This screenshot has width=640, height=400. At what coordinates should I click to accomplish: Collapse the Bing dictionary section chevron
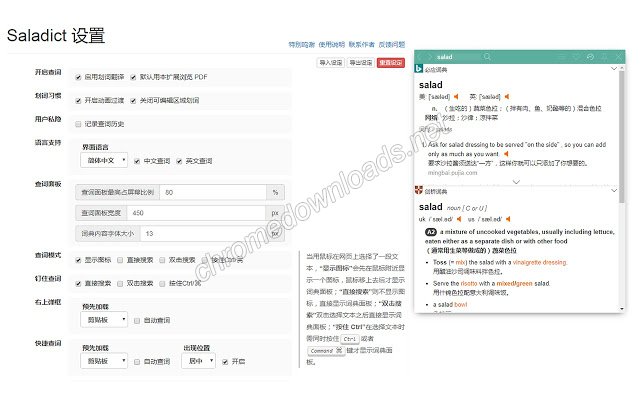click(613, 69)
